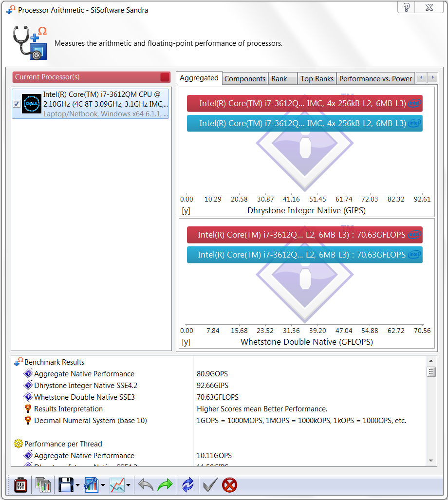The width and height of the screenshot is (448, 500).
Task: Click the 92.66GIPS value
Action: pyautogui.click(x=212, y=385)
